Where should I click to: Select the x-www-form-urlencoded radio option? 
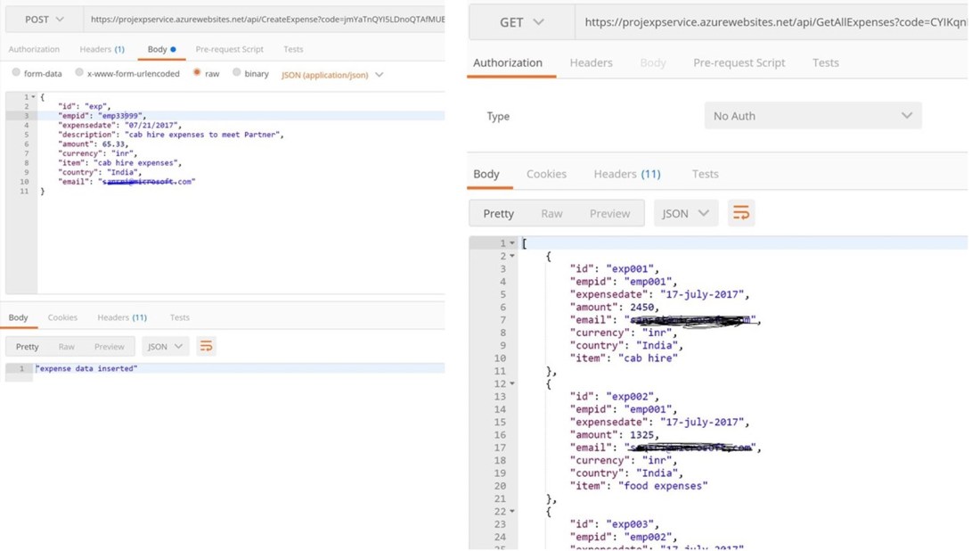(x=79, y=74)
